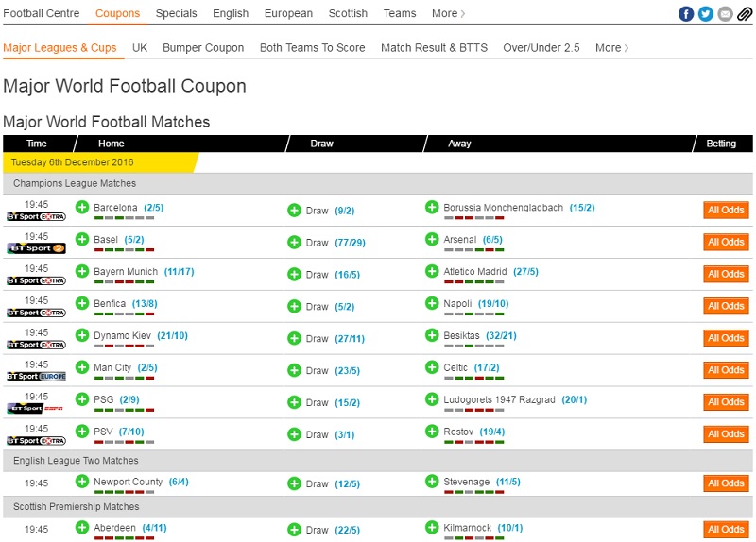Expand More in coupons sub-navigation
This screenshot has height=542, width=756.
(x=611, y=48)
